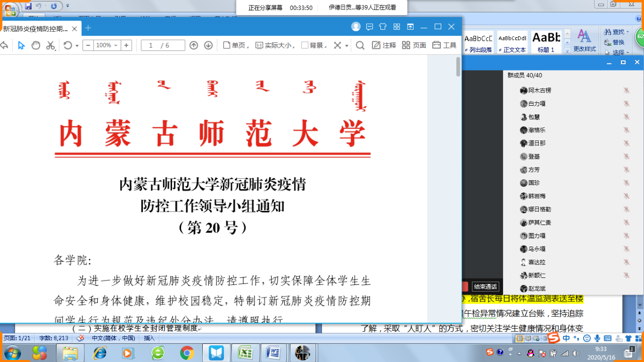Go to the previous page with up arrow
Image resolution: width=644 pixels, height=362 pixels.
pos(194,45)
